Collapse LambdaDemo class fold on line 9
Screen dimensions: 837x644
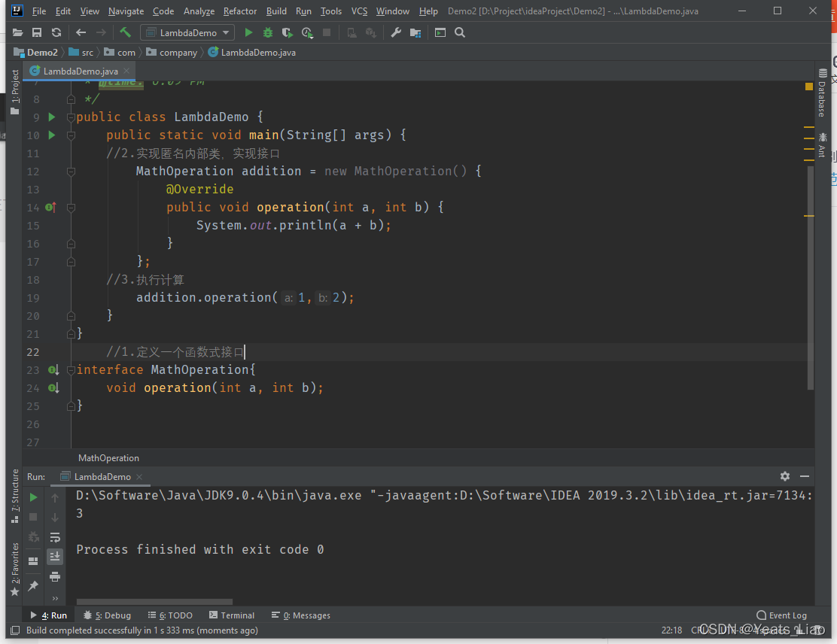(x=71, y=117)
